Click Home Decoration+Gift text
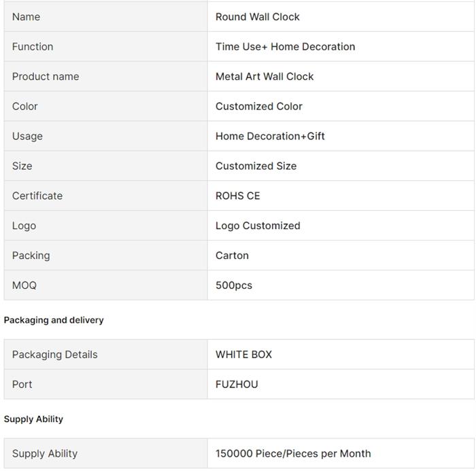 (270, 136)
